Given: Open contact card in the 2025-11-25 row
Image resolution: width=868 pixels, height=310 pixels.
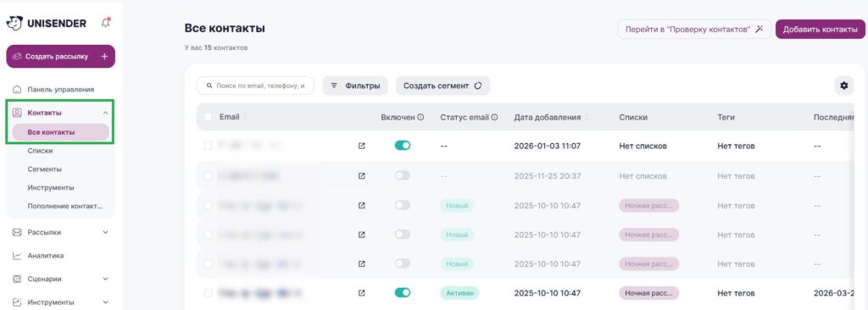Looking at the screenshot, I should click(x=361, y=175).
